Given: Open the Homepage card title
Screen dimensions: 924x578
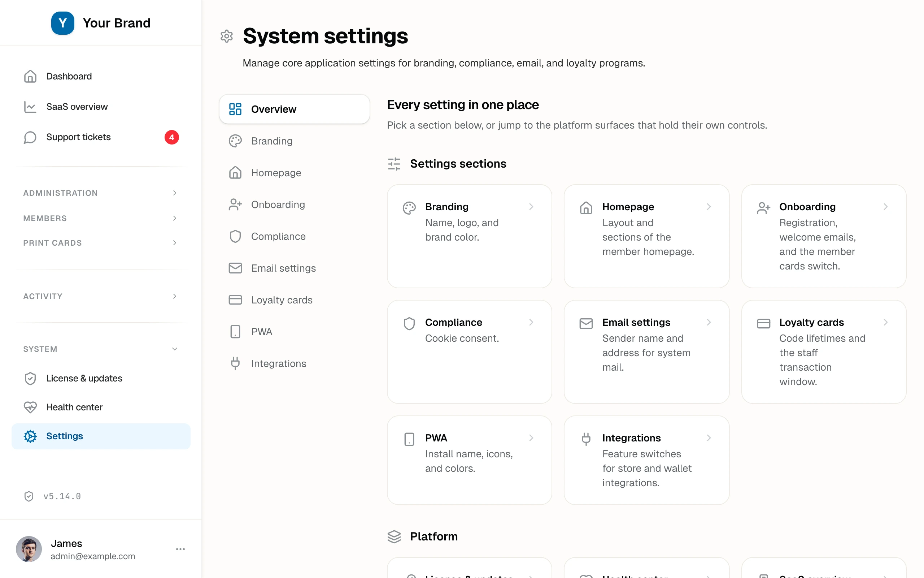Looking at the screenshot, I should coord(628,207).
